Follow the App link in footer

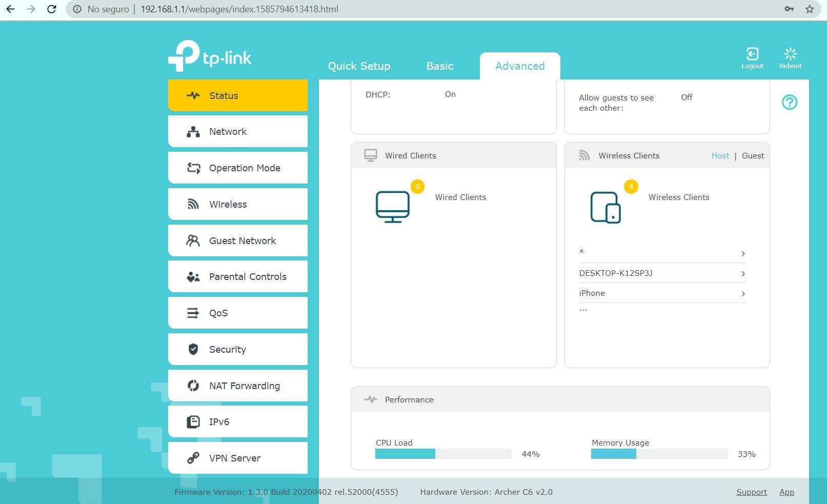786,492
